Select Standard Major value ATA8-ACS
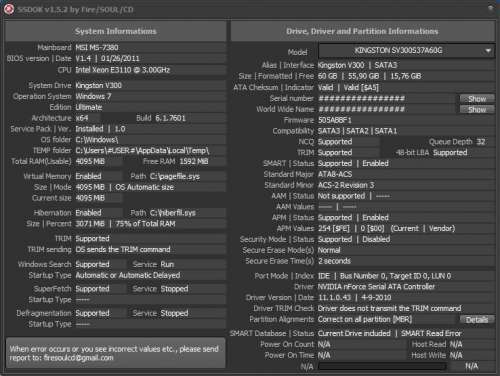Screen dimensions: 500x376 [335, 174]
